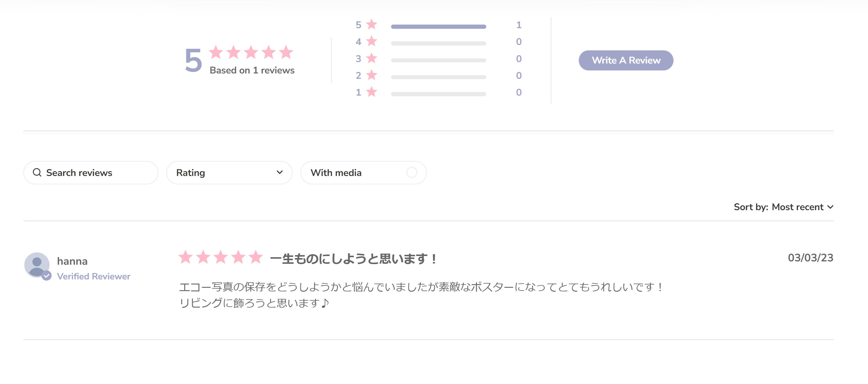
Task: Click the reviewer name hanna
Action: [72, 261]
